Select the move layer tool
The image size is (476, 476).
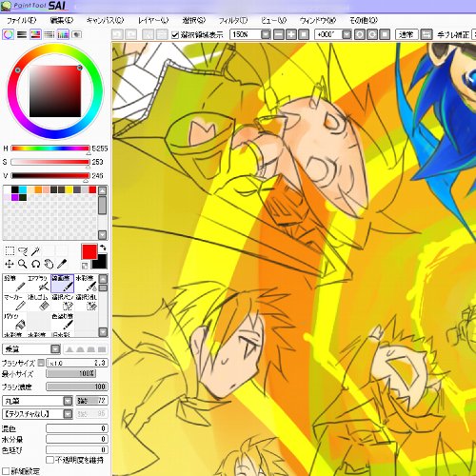click(x=10, y=264)
